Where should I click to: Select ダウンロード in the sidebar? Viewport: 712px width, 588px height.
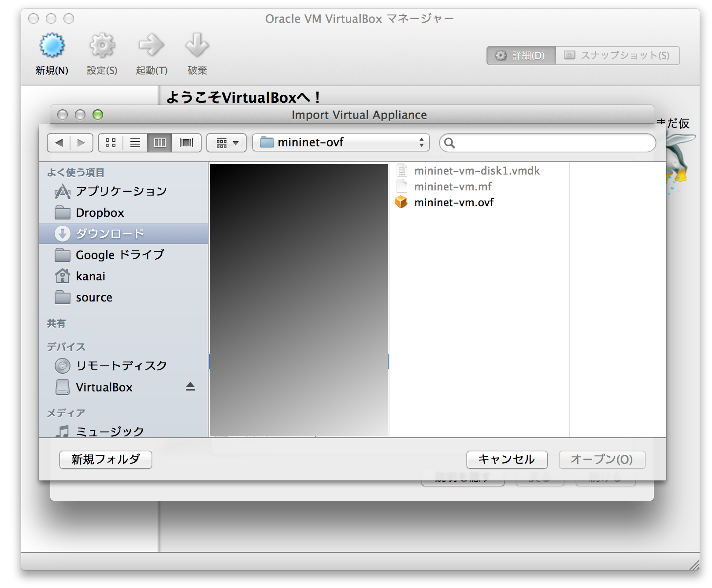(123, 234)
